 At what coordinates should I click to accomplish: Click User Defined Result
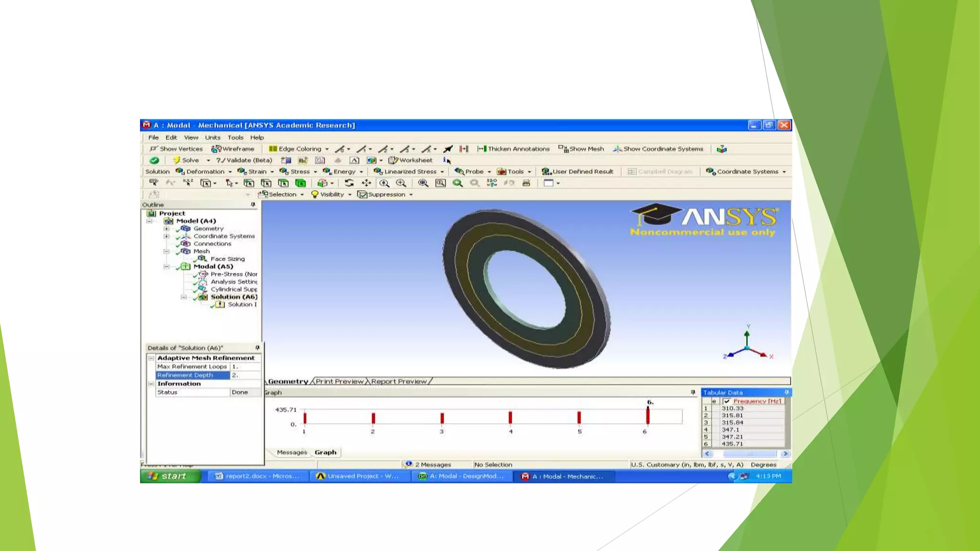click(578, 171)
